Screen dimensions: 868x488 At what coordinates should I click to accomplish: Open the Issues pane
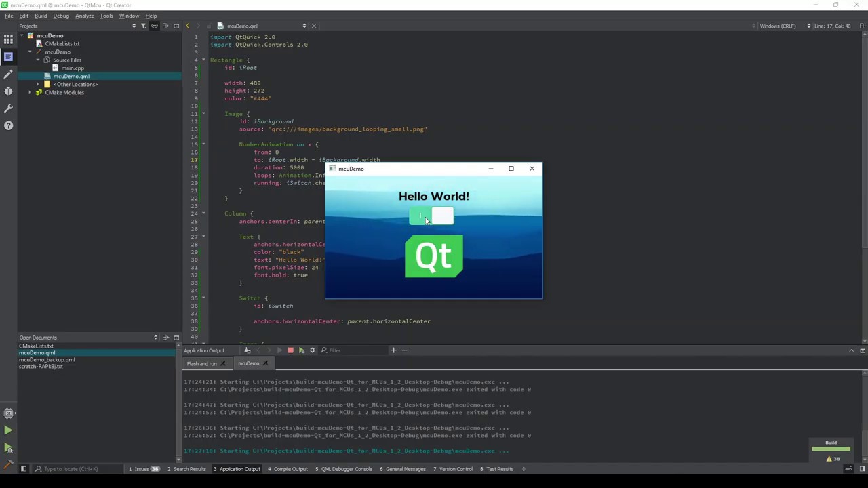[144, 469]
